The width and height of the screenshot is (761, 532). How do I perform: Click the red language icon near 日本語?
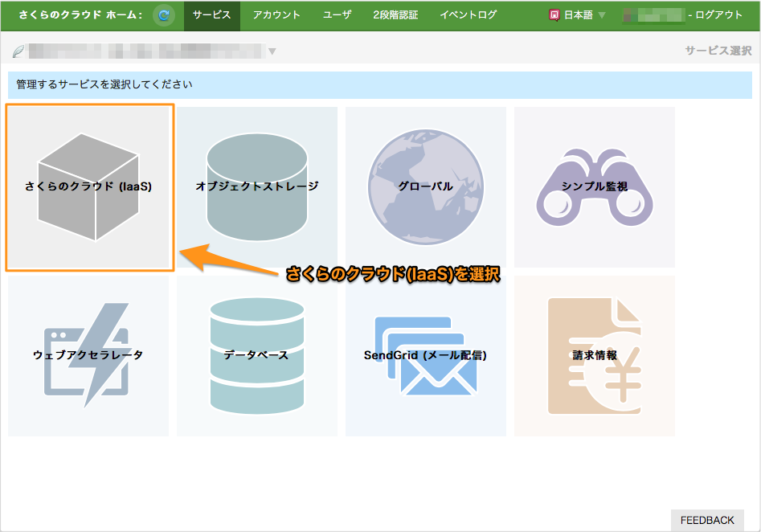coord(554,15)
